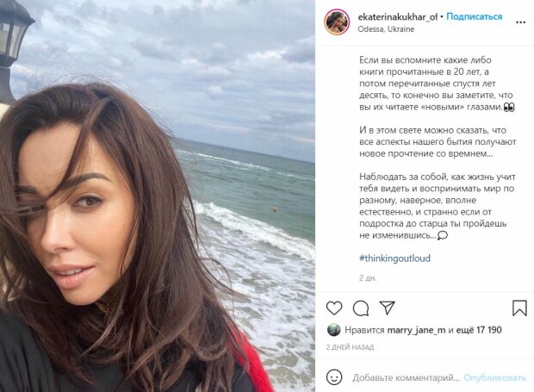This screenshot has width=534, height=392.
Task: Click the marry_jane_m small avatar
Action: [x=334, y=330]
